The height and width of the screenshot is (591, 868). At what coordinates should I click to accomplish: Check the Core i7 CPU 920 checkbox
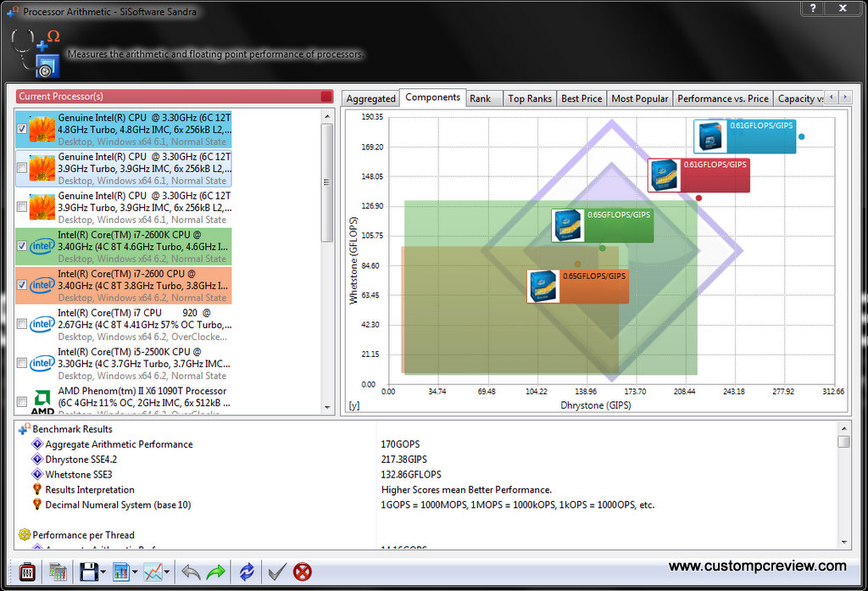coord(21,323)
